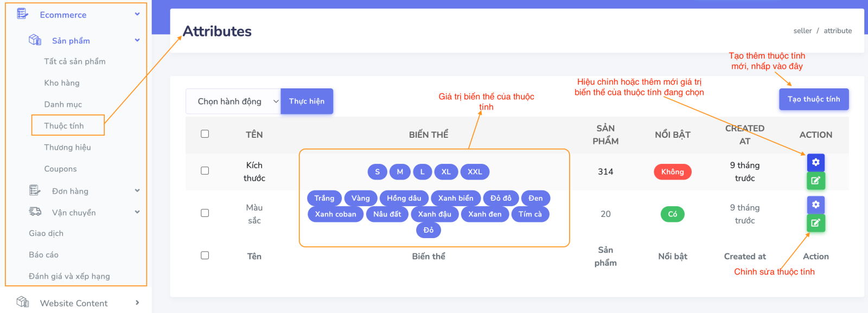The width and height of the screenshot is (868, 313).
Task: Click the Vận chuyển truck icon
Action: pyautogui.click(x=35, y=212)
